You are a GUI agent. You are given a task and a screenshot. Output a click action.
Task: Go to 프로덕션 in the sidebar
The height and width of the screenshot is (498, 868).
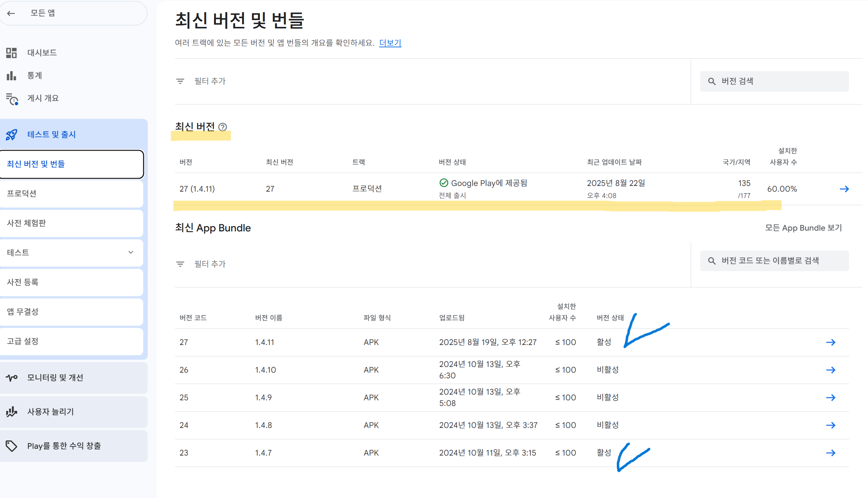(22, 194)
